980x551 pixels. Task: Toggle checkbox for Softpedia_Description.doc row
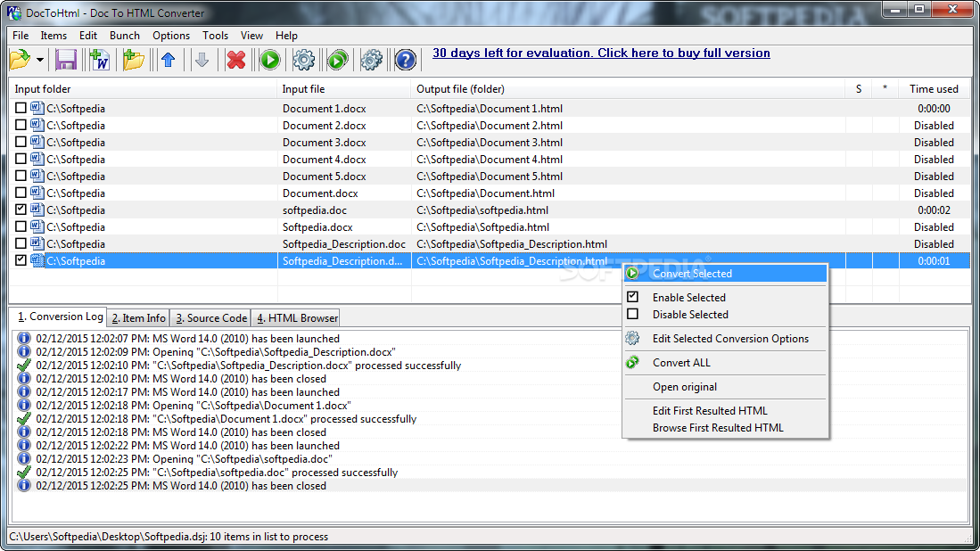pos(21,243)
